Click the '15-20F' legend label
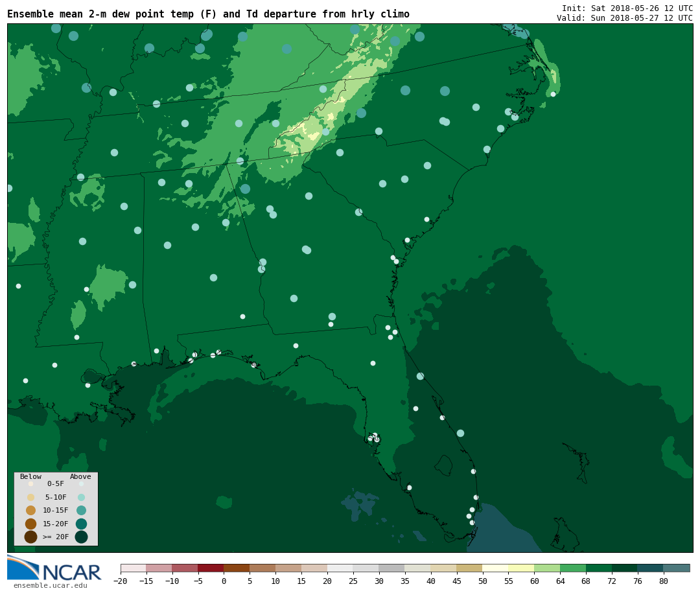 coord(56,524)
